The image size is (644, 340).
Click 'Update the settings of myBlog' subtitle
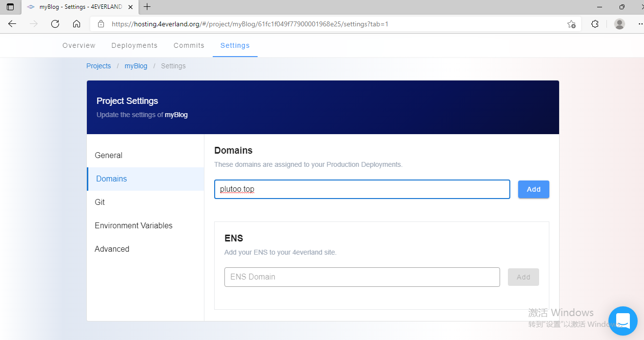coord(142,115)
